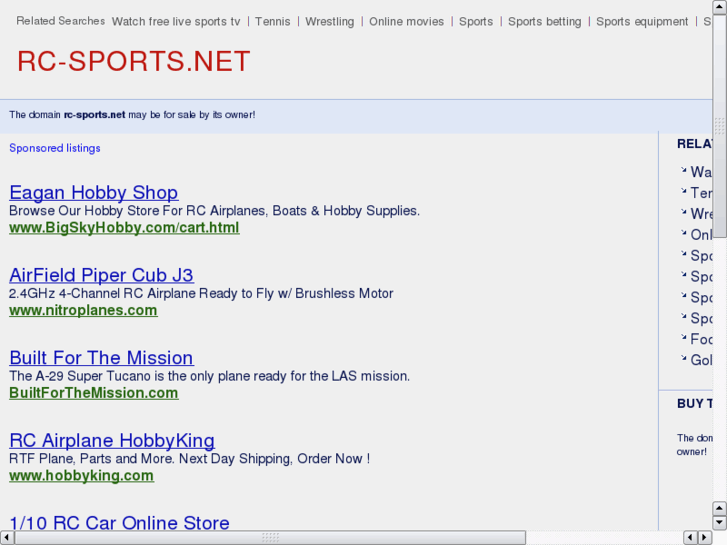This screenshot has height=545, width=727.
Task: Click 'A-29 Super Tucano' description text
Action: (210, 376)
